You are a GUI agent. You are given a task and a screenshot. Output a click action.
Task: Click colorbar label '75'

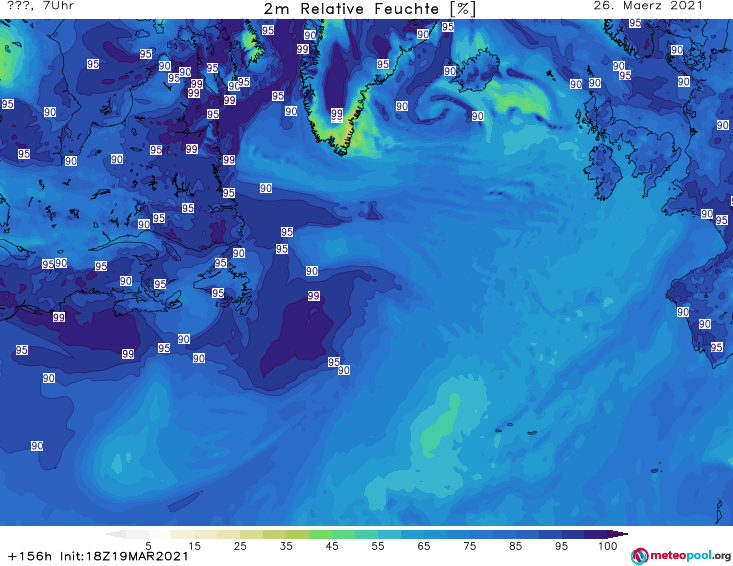coord(469,546)
